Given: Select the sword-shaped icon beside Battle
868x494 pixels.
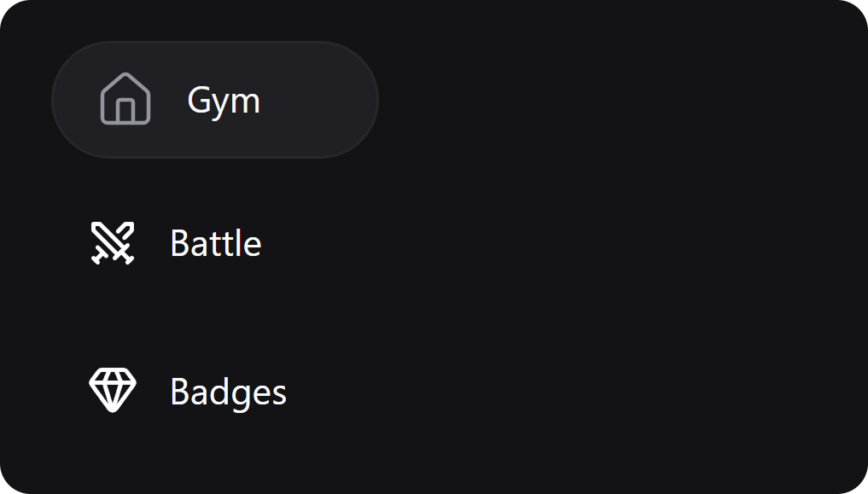Looking at the screenshot, I should pos(113,243).
